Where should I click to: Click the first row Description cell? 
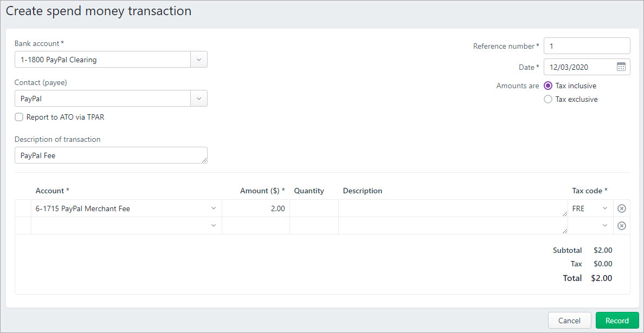pos(453,208)
